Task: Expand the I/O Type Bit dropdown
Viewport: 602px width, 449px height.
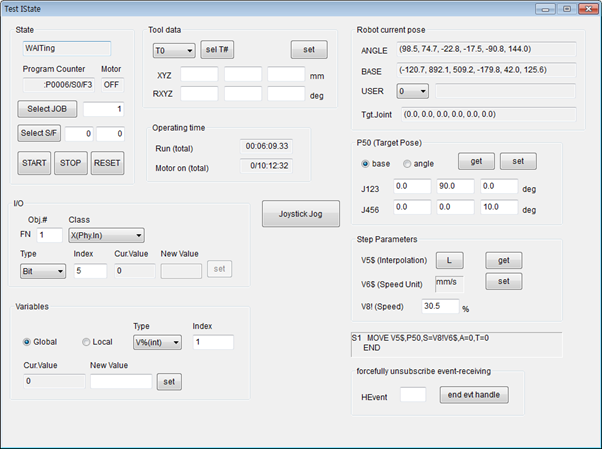Action: click(43, 271)
